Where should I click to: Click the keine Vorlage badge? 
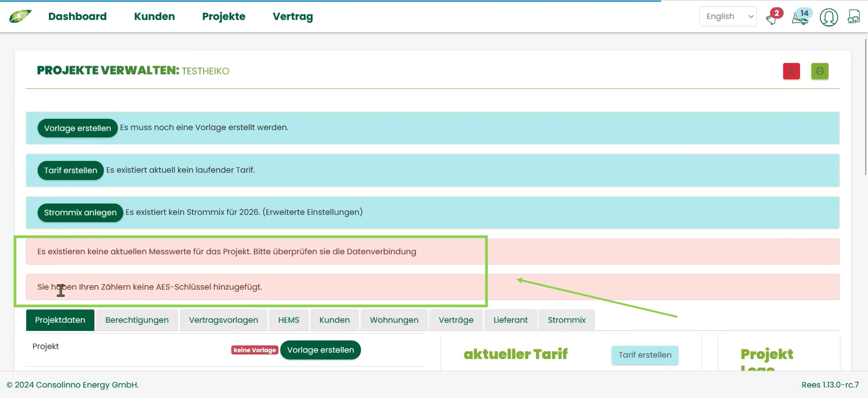point(254,350)
